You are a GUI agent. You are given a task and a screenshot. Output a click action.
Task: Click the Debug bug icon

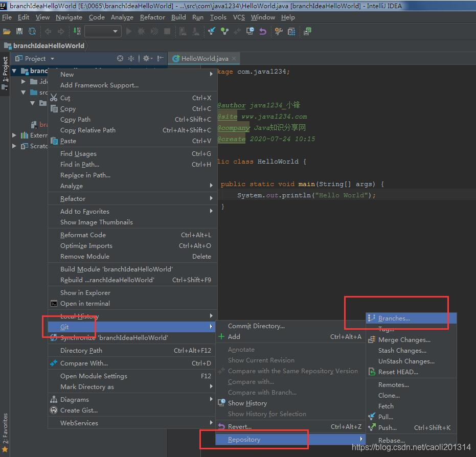pyautogui.click(x=142, y=31)
